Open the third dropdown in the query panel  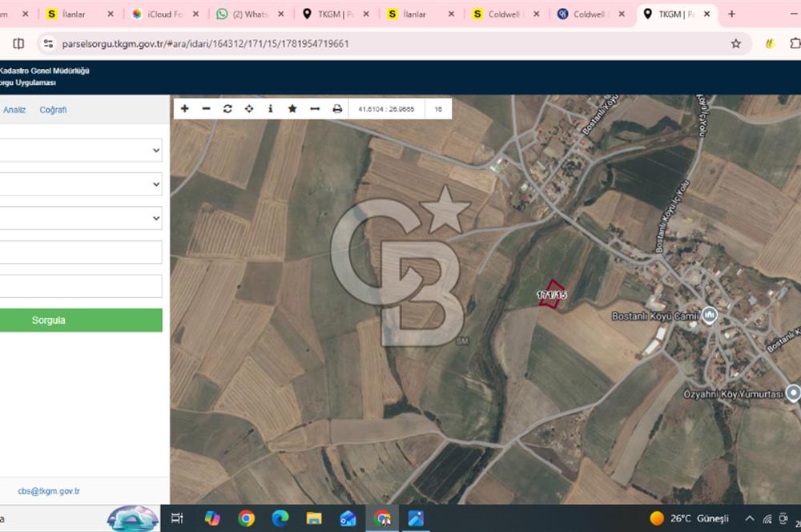point(81,218)
